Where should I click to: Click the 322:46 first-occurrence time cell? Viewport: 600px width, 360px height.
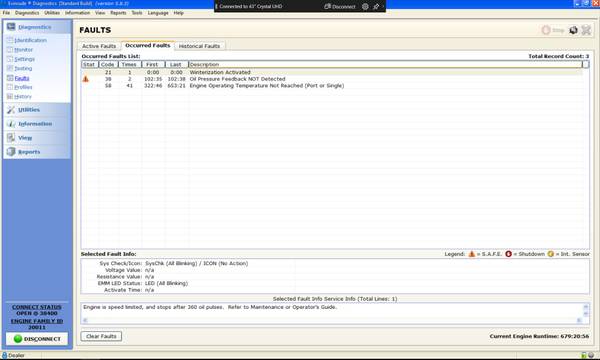[153, 86]
